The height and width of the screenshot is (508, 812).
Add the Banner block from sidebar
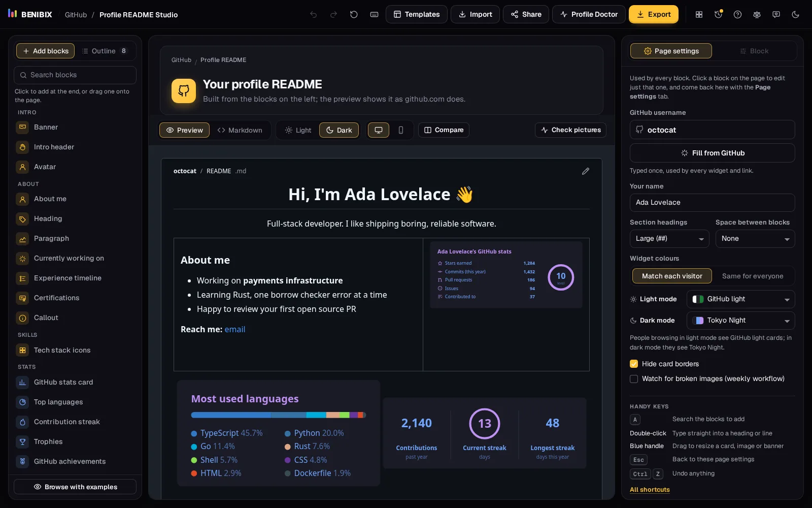pos(75,127)
